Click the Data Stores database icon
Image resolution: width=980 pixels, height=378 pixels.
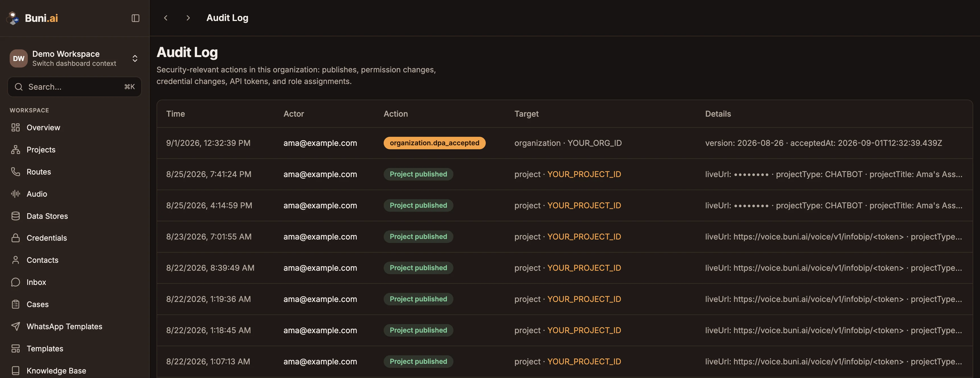click(16, 216)
